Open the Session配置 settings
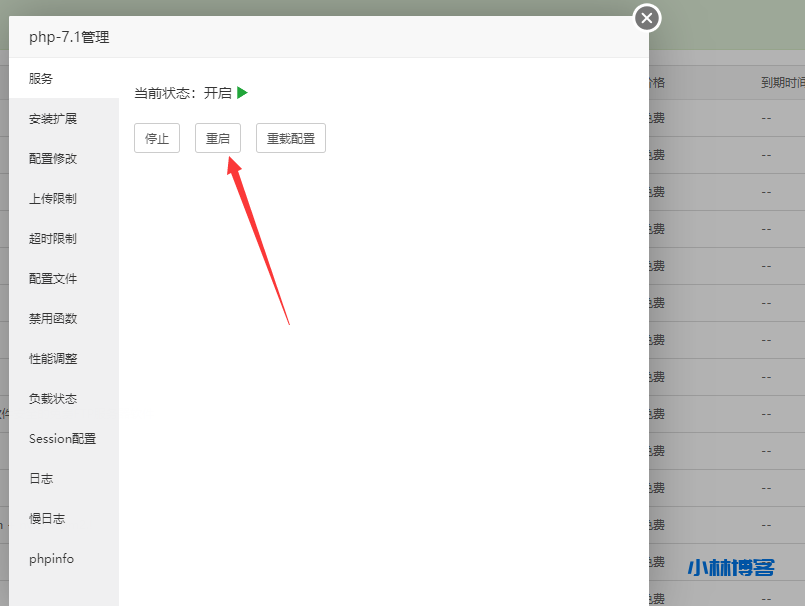Viewport: 805px width, 606px height. point(62,438)
